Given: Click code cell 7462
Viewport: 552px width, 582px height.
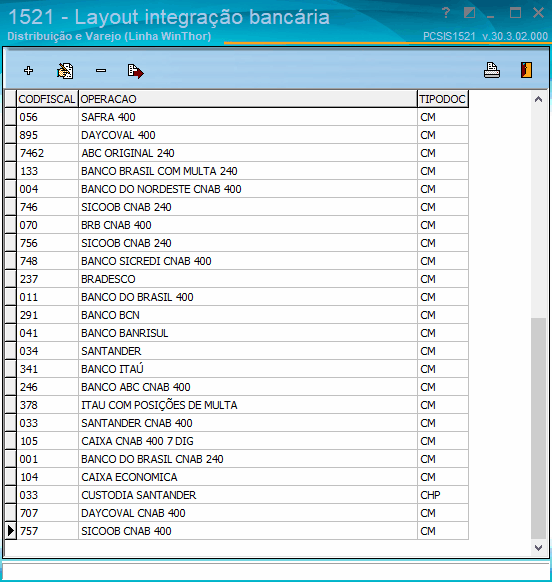Looking at the screenshot, I should 47,153.
